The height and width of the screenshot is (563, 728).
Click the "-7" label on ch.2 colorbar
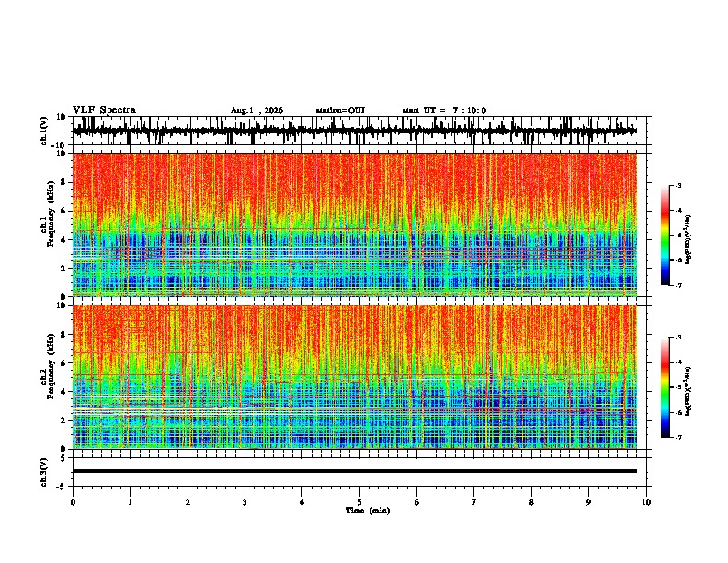[x=678, y=437]
